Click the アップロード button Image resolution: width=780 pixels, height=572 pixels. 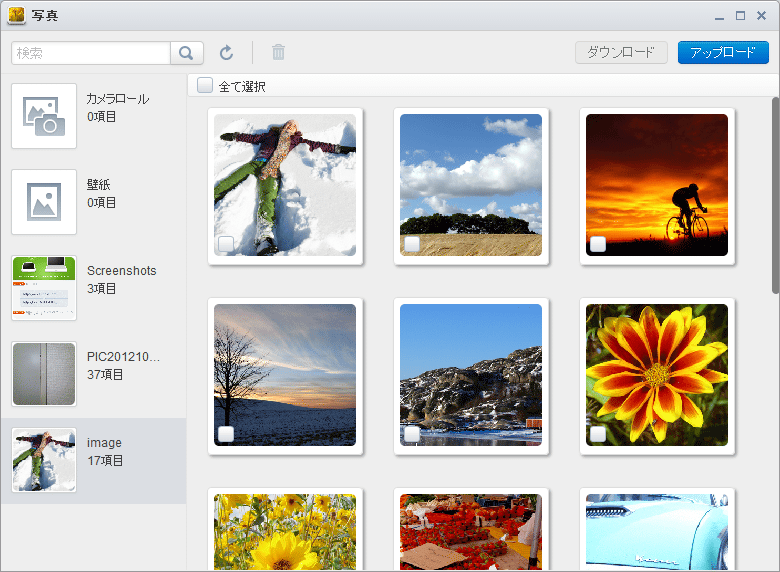coord(723,52)
